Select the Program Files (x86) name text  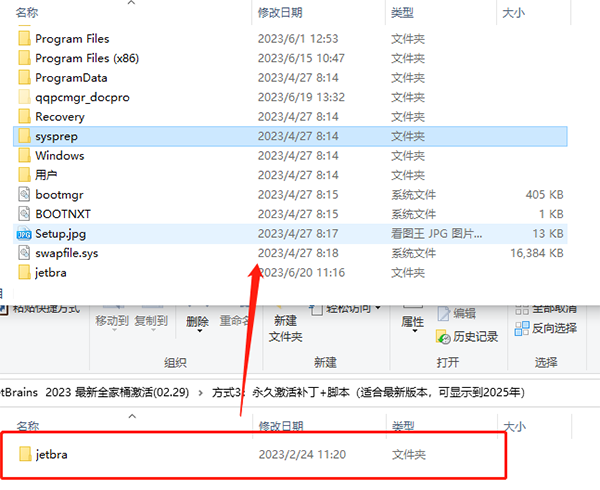(x=87, y=58)
